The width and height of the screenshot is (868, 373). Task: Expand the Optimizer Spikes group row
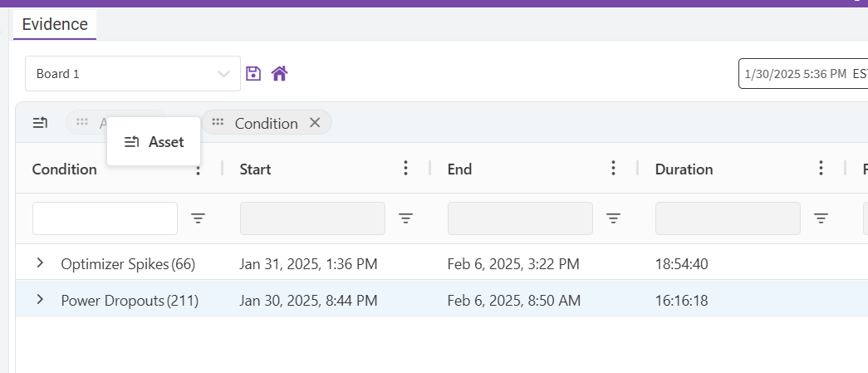[40, 263]
